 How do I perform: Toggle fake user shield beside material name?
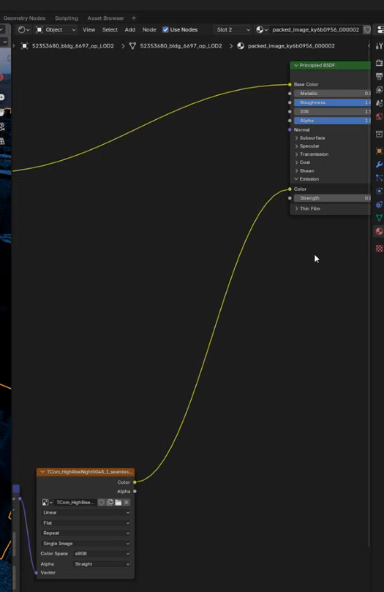pyautogui.click(x=367, y=29)
